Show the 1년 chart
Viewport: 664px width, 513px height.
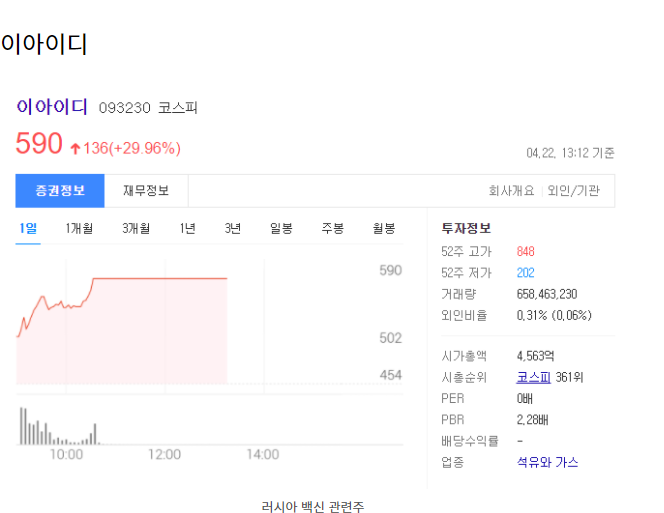[188, 229]
